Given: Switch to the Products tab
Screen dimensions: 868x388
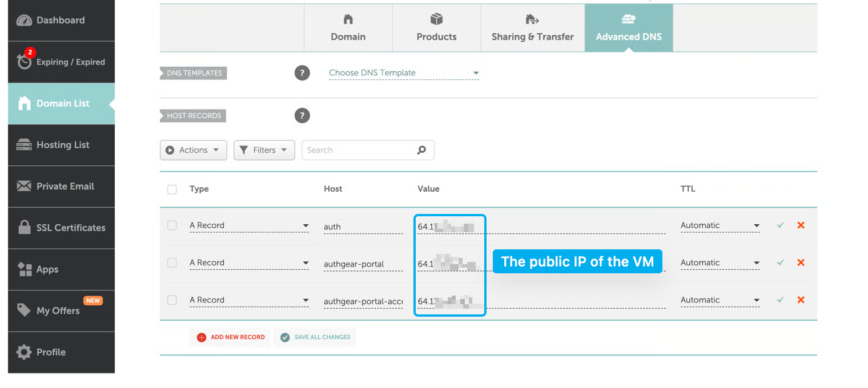Looking at the screenshot, I should [436, 28].
